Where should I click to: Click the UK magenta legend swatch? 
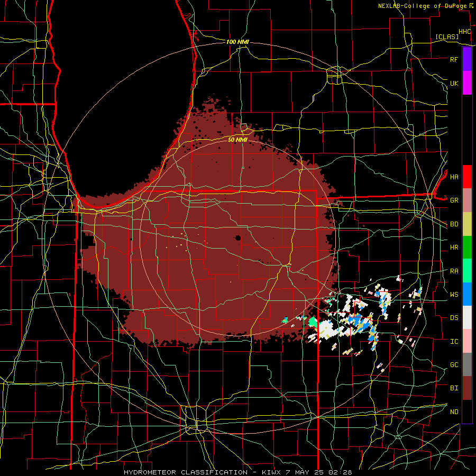(467, 83)
